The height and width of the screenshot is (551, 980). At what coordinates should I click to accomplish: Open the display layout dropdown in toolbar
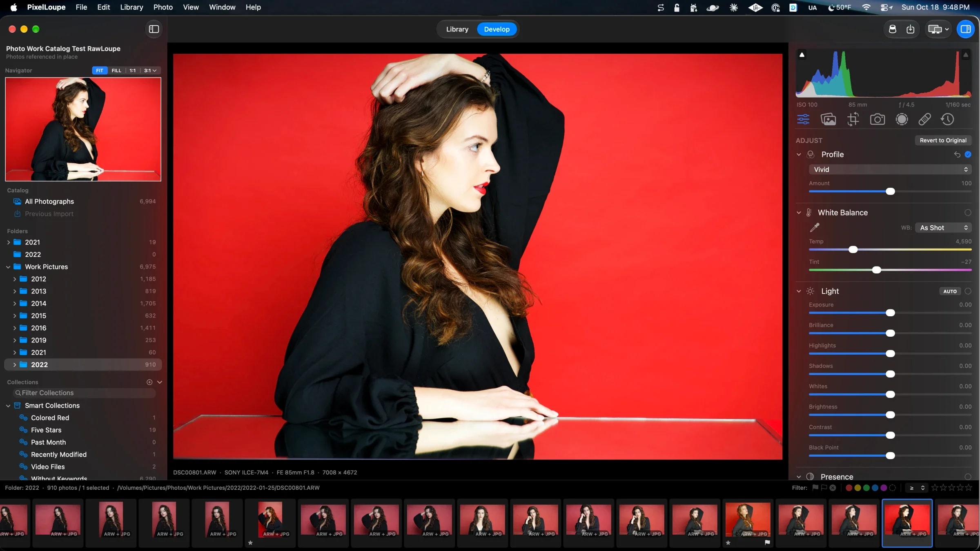[x=938, y=29]
